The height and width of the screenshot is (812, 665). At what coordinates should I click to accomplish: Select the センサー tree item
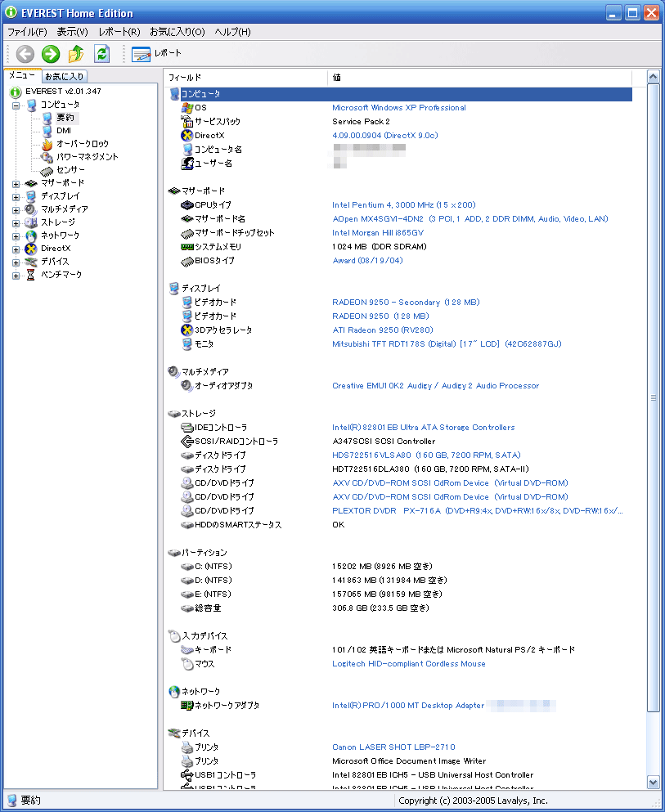coord(70,169)
